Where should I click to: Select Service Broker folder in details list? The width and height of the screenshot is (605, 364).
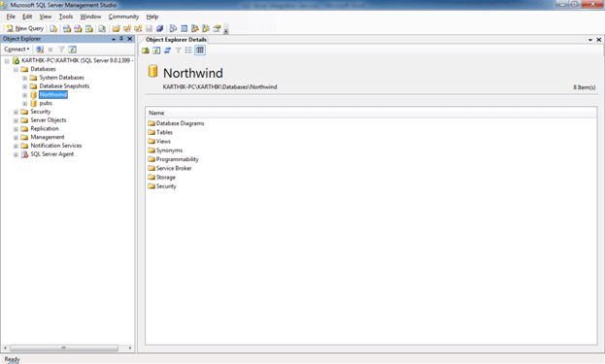coord(174,168)
